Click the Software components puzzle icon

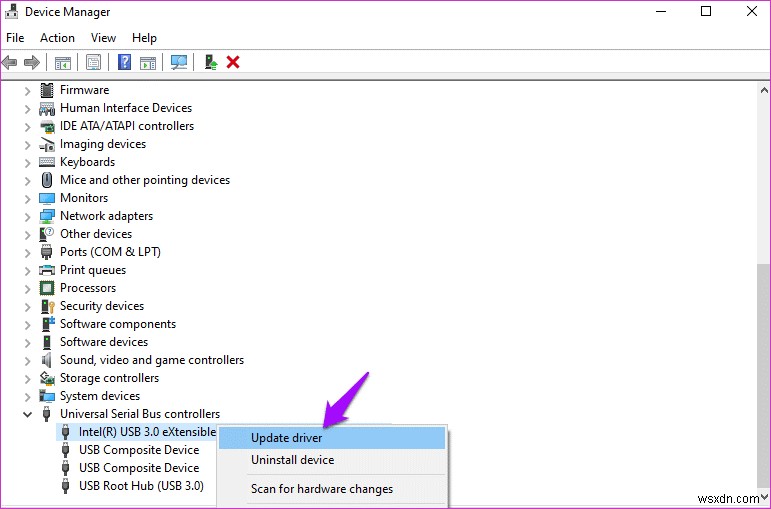(48, 324)
